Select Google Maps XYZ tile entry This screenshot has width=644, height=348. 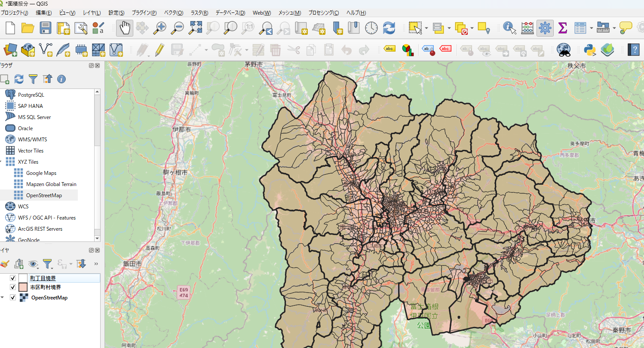coord(41,173)
